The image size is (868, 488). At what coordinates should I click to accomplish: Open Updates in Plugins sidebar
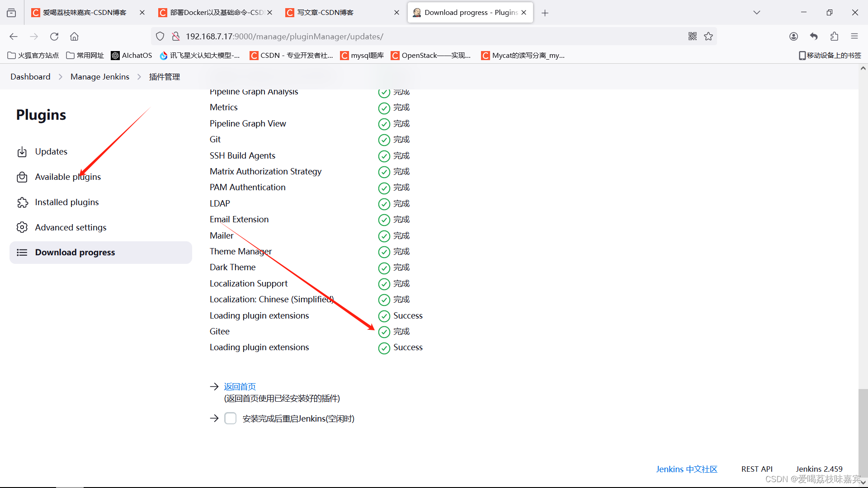point(101,152)
